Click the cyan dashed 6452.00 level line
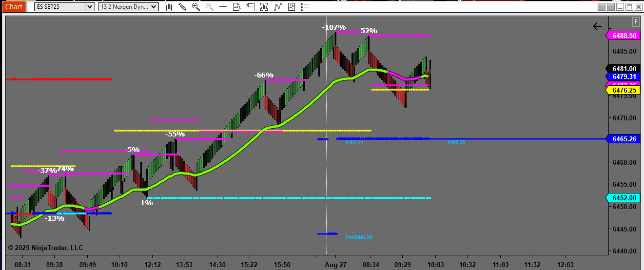 289,198
